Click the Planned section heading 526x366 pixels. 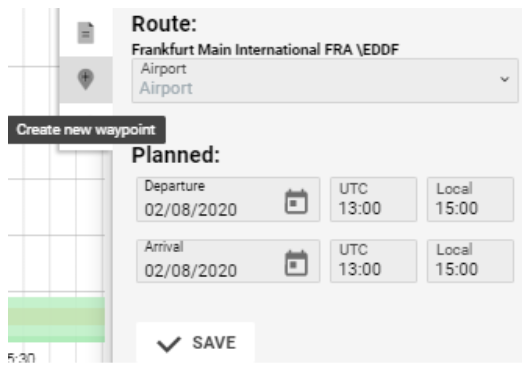coord(176,155)
